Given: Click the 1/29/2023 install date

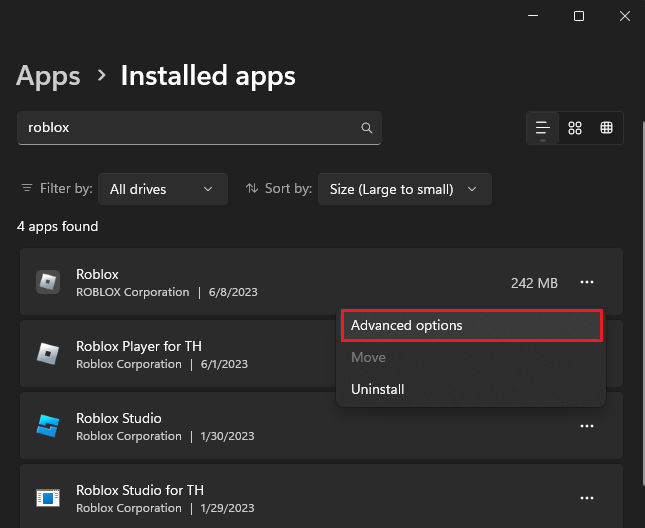Looking at the screenshot, I should click(x=227, y=508).
